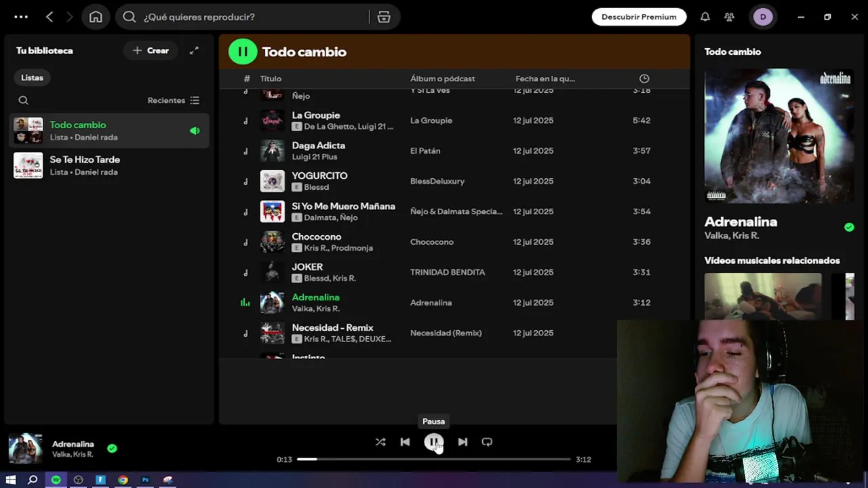868x488 pixels.
Task: Open Windows taskbar search
Action: [33, 480]
